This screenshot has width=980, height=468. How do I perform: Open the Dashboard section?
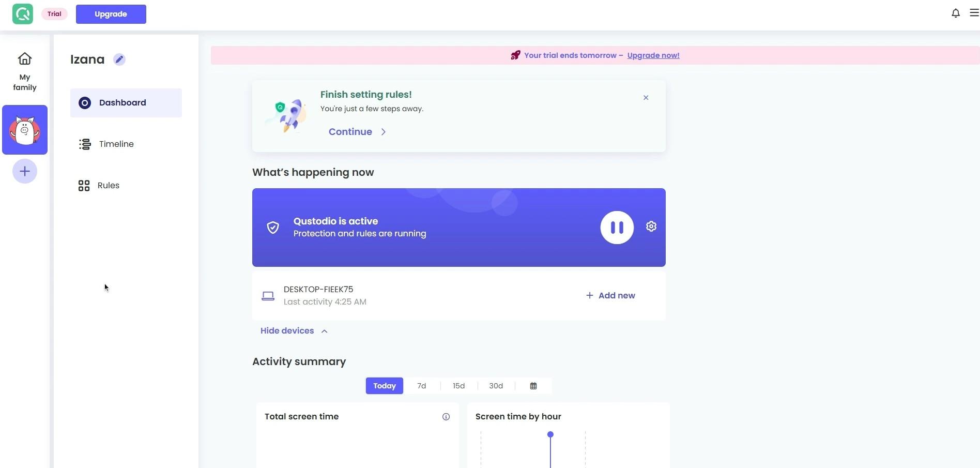126,103
